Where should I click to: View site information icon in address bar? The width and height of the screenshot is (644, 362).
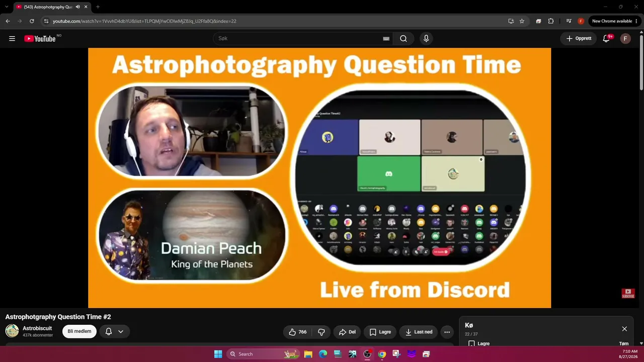point(46,21)
